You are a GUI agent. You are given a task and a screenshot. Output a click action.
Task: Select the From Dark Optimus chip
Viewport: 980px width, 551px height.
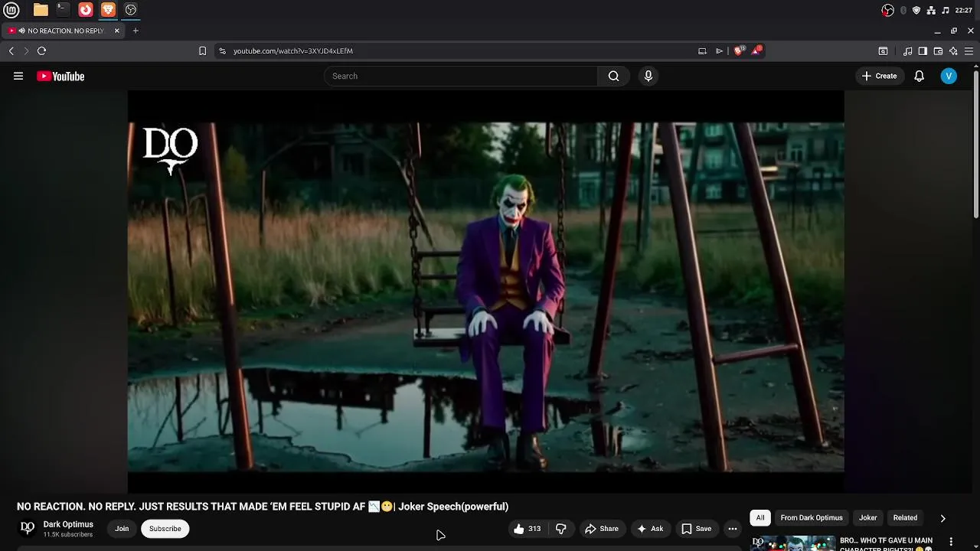[x=812, y=517]
